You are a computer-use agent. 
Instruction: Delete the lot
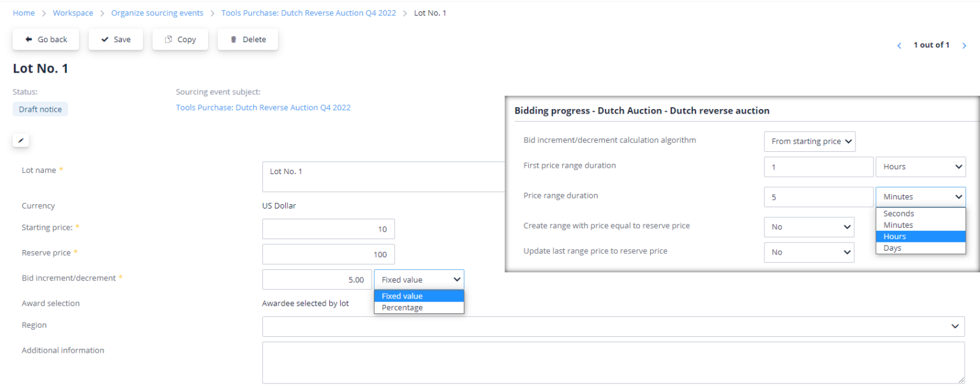(248, 40)
